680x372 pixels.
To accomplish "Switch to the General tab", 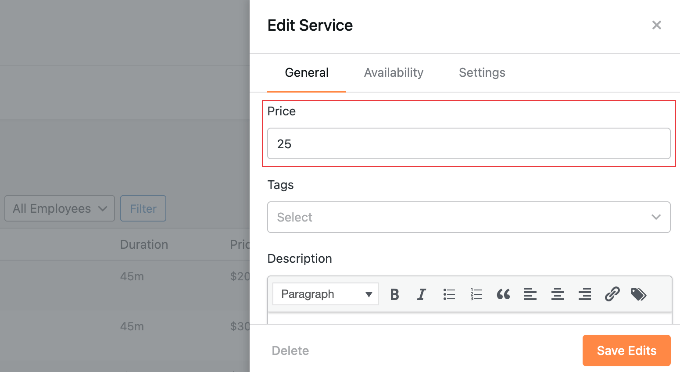I will tap(307, 73).
